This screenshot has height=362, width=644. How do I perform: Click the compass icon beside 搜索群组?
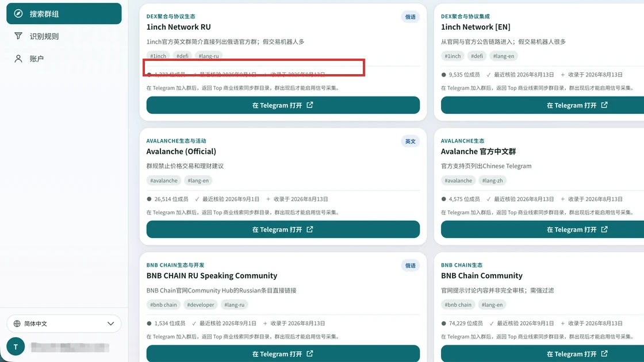point(18,14)
